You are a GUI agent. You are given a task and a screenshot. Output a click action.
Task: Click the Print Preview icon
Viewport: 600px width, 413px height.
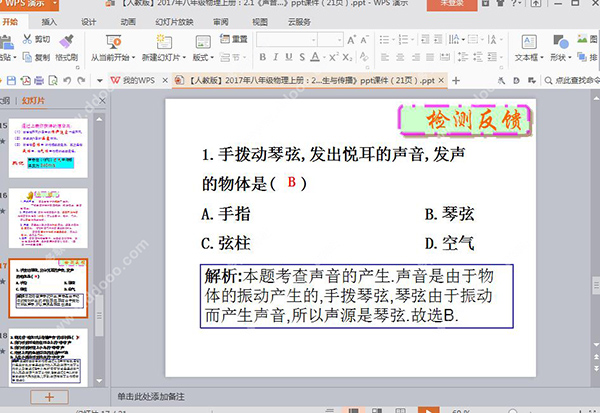(53, 80)
